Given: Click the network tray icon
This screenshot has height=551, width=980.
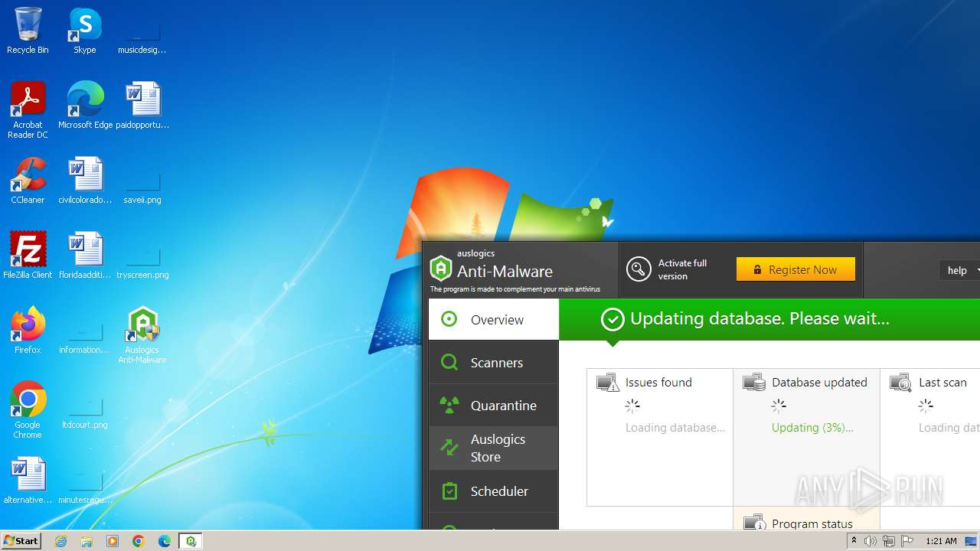Looking at the screenshot, I should (889, 541).
